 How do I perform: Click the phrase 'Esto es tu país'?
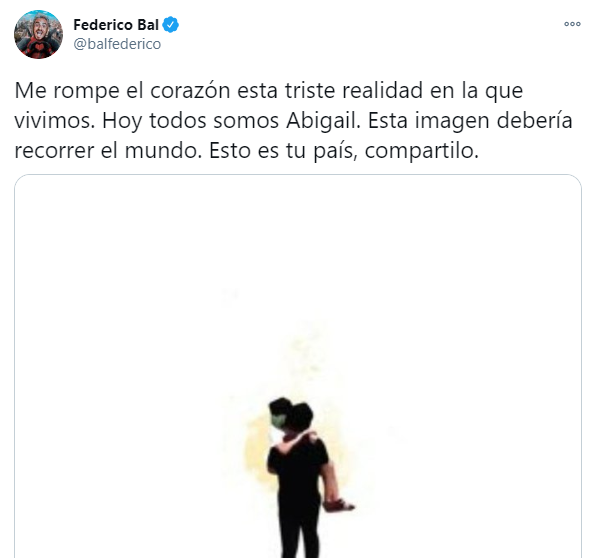[x=283, y=151]
